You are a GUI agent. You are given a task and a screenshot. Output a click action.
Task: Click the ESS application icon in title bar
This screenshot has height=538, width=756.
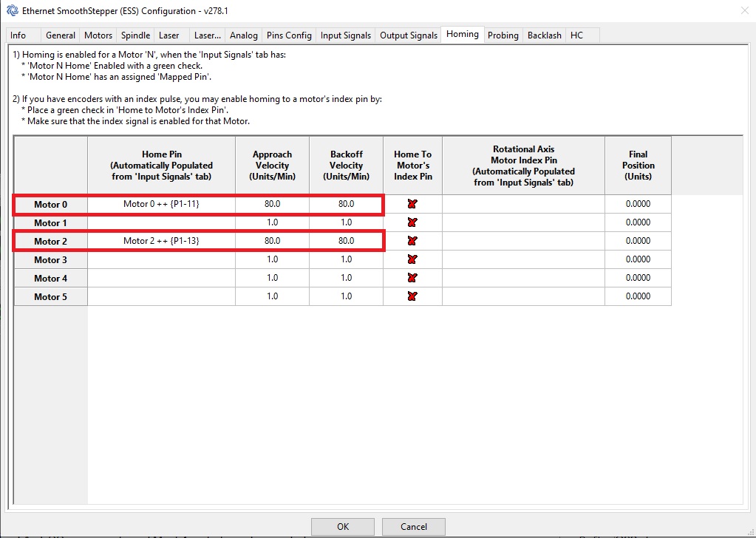point(12,10)
